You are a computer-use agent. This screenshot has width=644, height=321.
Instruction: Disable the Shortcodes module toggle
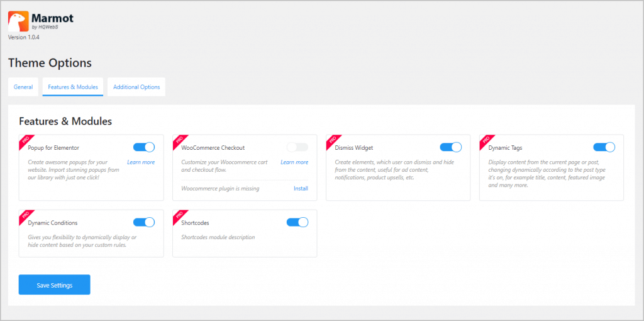[x=297, y=222]
